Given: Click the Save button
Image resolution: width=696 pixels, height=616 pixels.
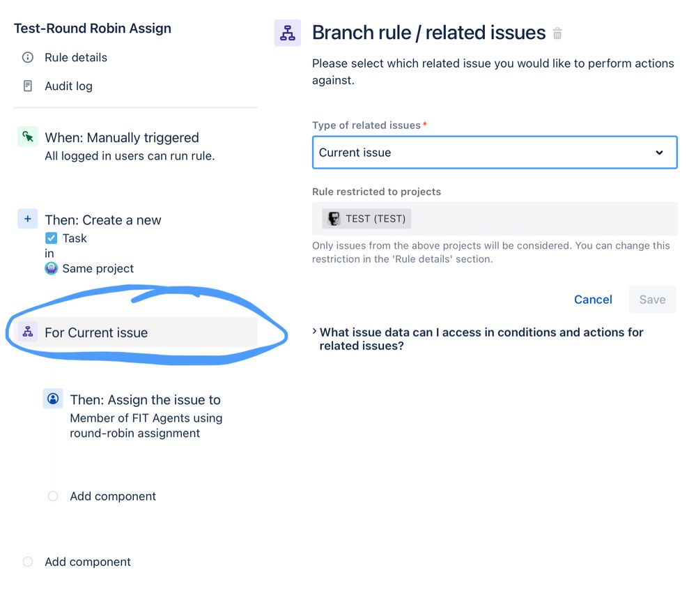Looking at the screenshot, I should [x=652, y=300].
